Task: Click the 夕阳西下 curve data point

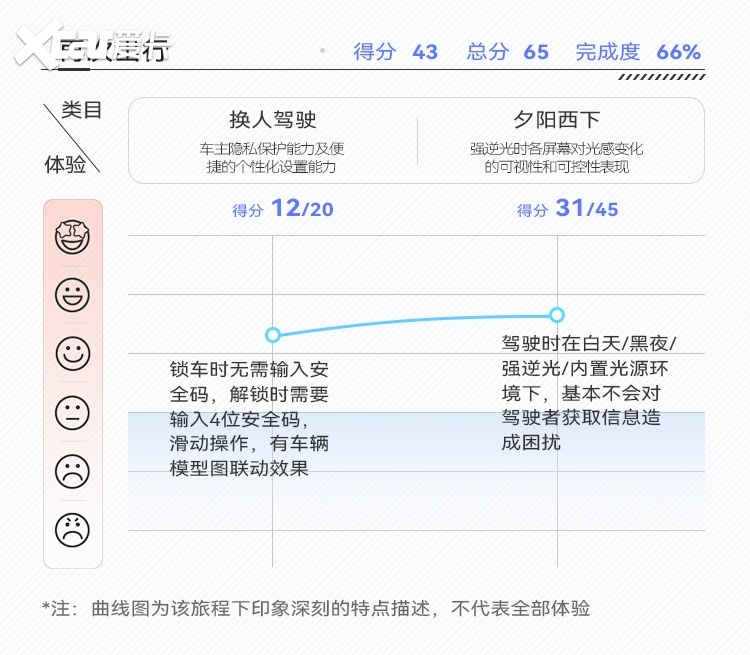Action: point(557,315)
